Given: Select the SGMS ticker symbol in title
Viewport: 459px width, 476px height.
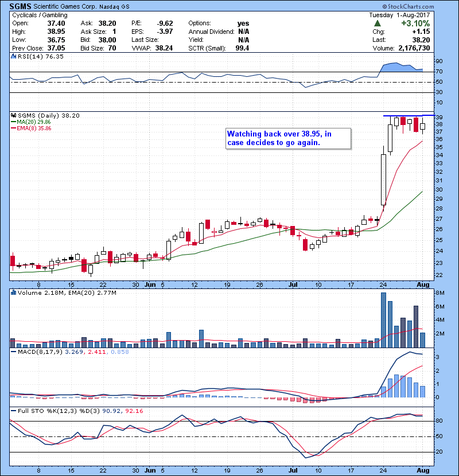Looking at the screenshot, I should pos(20,6).
